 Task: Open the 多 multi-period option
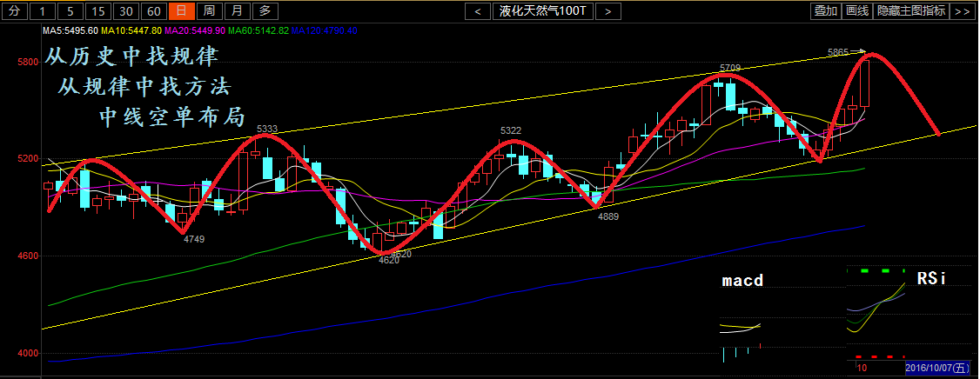pos(265,11)
